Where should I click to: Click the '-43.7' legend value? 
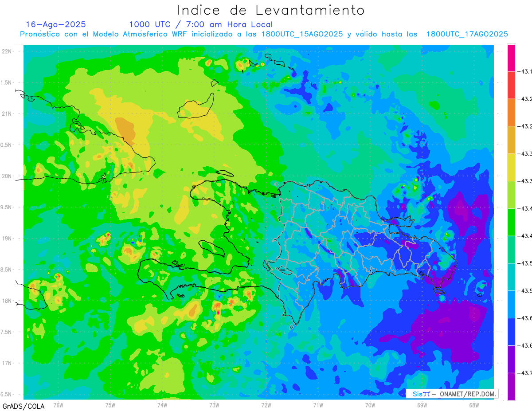pos(525,373)
